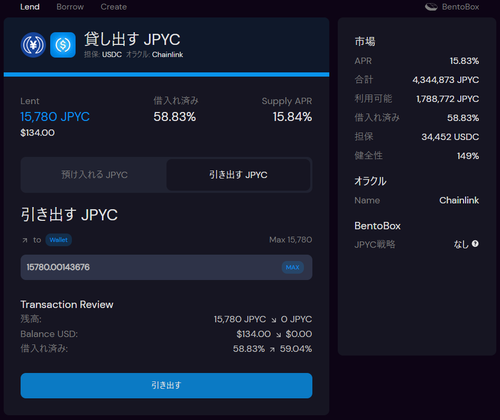Screen dimensions: 500x420
Task: Switch to the 預け入れる JPYC deposit tab
Action: pyautogui.click(x=94, y=175)
